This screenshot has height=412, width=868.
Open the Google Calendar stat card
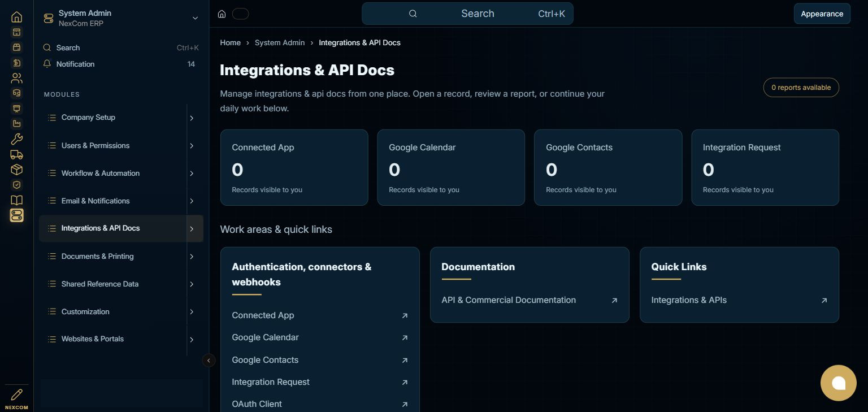pyautogui.click(x=451, y=167)
